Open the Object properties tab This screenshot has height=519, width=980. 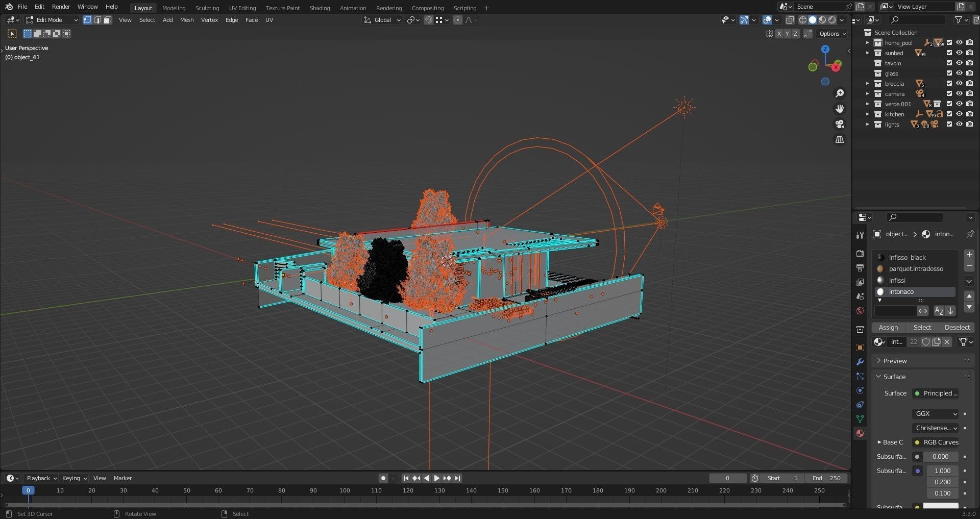click(860, 348)
